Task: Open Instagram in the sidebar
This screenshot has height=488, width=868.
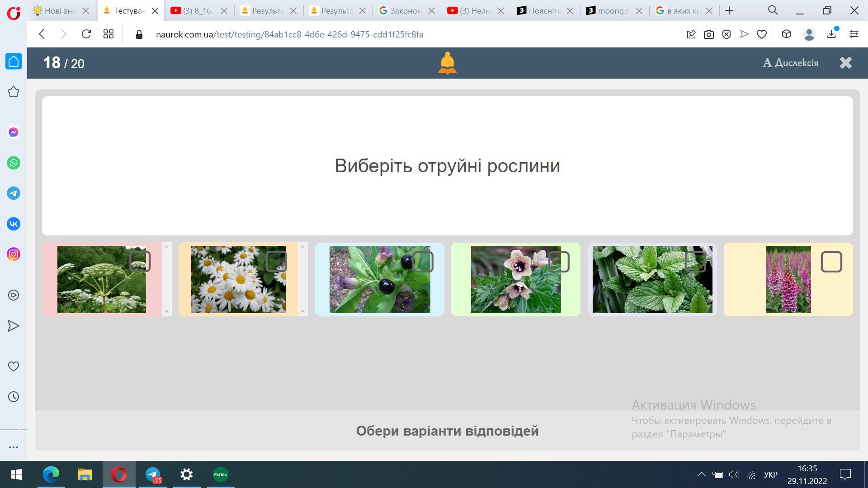Action: 14,254
